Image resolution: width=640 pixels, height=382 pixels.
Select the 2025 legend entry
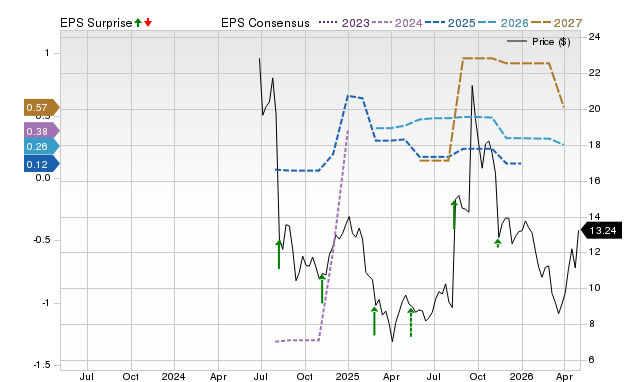[x=450, y=23]
